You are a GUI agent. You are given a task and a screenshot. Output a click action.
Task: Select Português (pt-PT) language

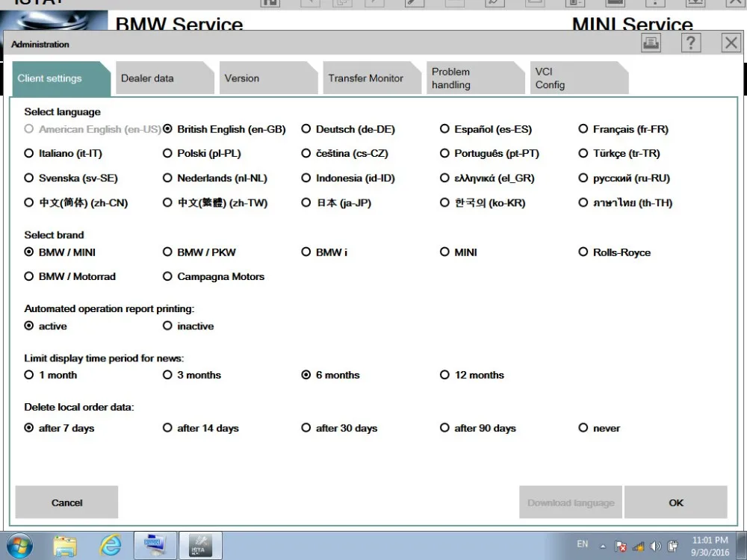(489, 153)
